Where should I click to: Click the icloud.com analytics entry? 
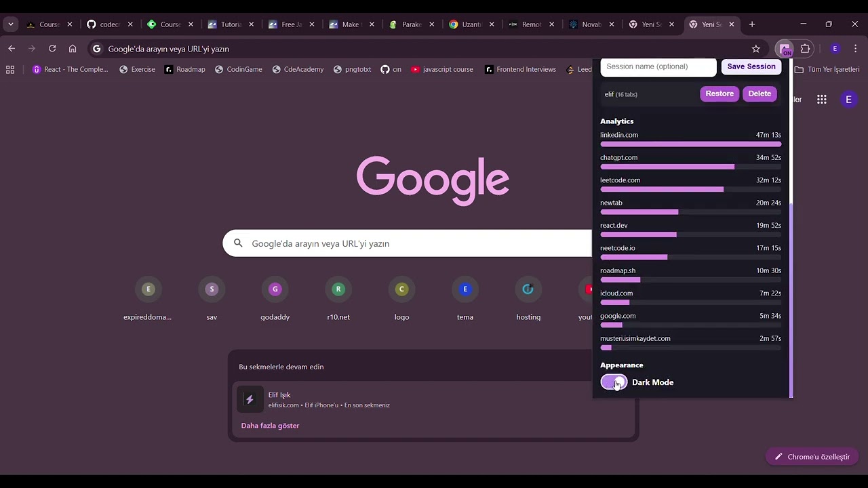[690, 297]
